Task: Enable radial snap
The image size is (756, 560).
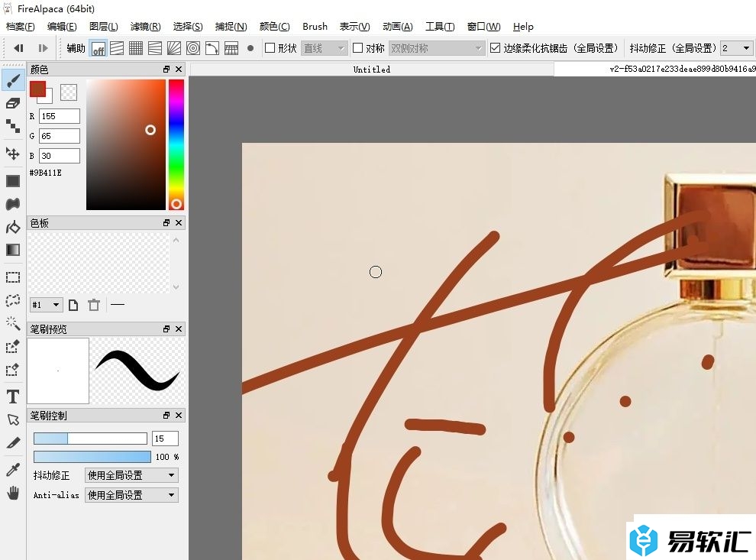Action: (174, 48)
